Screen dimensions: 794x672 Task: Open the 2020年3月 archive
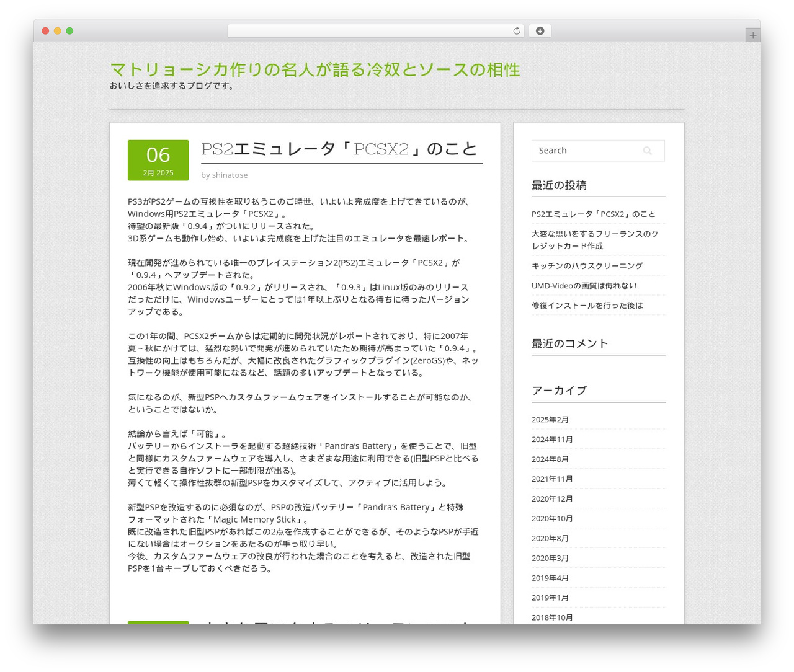point(550,559)
